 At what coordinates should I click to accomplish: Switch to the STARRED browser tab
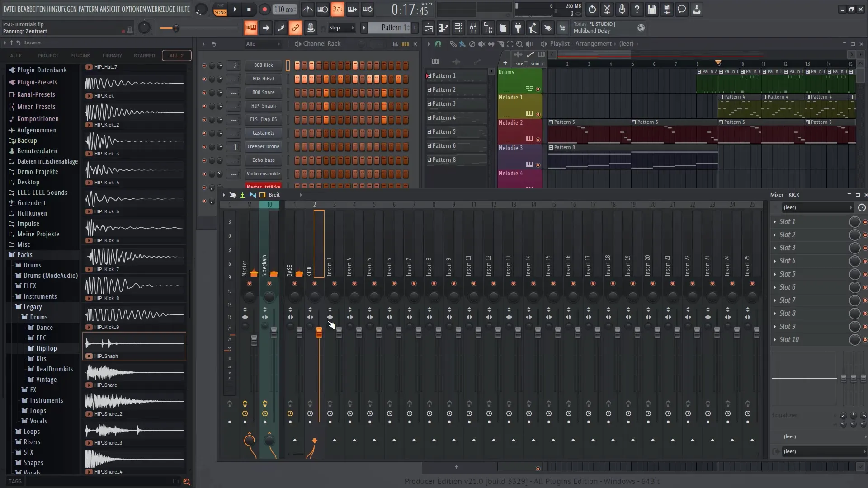(144, 56)
